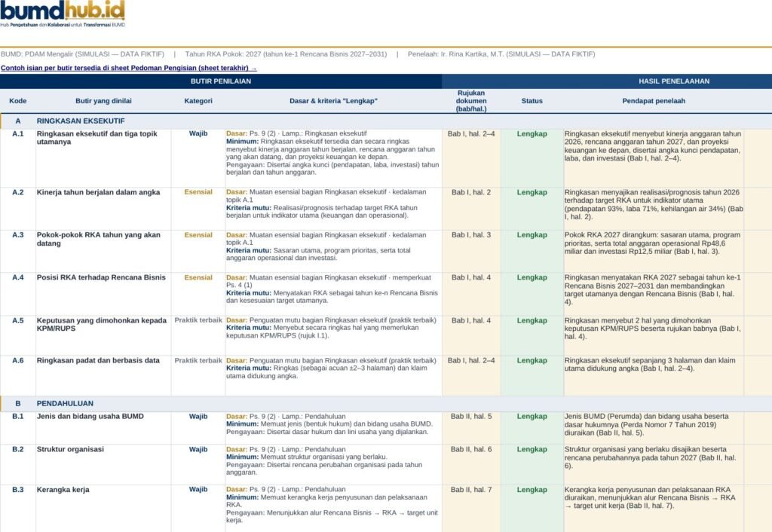Click 'Penelaah: Ir. Rina Kartika, M.T.' info text
This screenshot has height=532, width=772.
[x=501, y=54]
